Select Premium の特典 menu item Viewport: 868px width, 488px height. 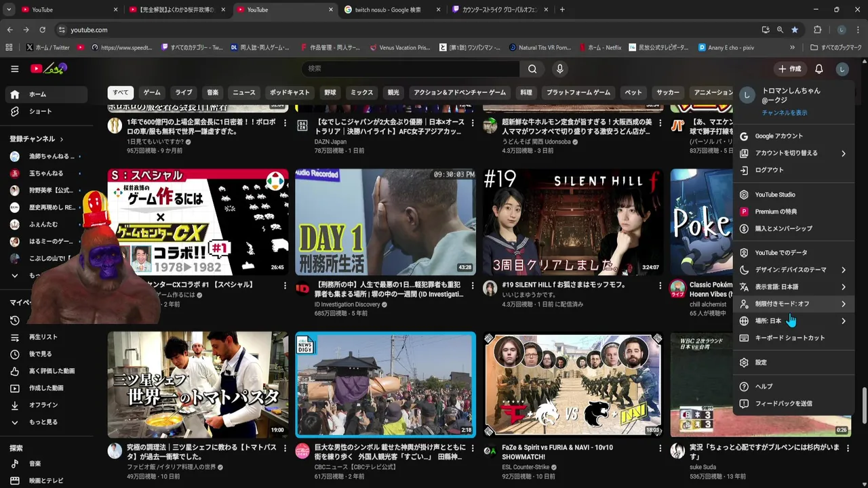click(793, 211)
